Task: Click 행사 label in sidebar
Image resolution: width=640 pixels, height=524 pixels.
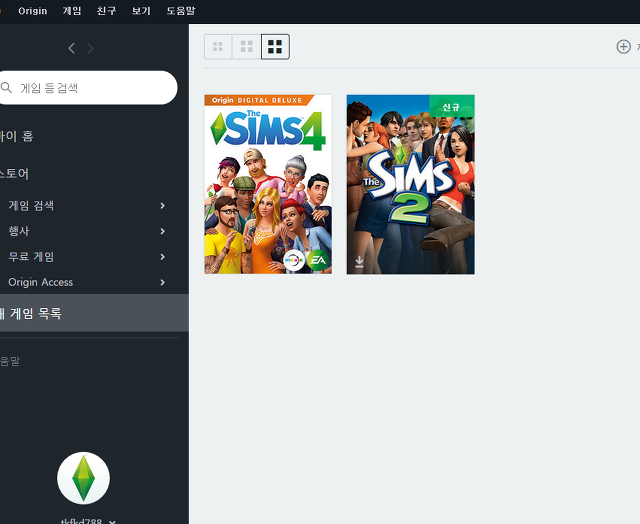Action: [x=19, y=231]
